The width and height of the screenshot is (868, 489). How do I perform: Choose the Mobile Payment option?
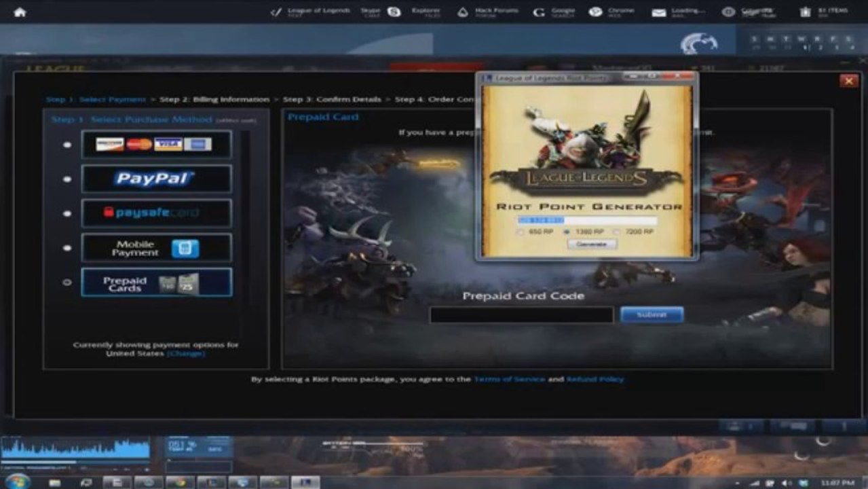click(156, 248)
